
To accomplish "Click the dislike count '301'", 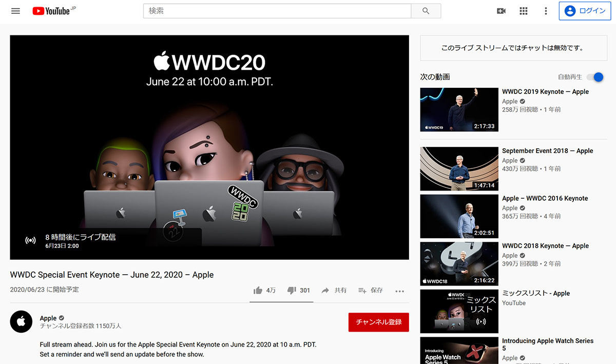I will (x=305, y=291).
